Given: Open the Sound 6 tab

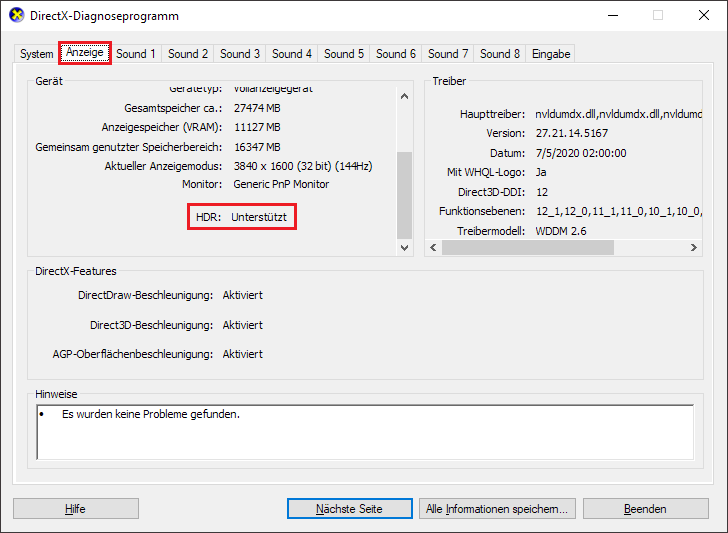Looking at the screenshot, I should [x=396, y=54].
